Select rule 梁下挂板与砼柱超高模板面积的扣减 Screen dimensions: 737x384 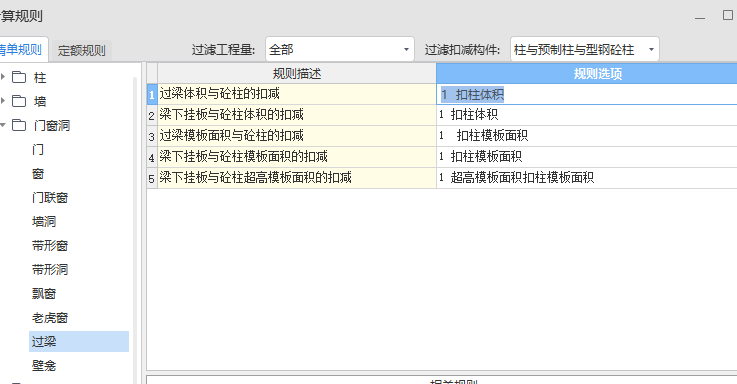[297, 178]
